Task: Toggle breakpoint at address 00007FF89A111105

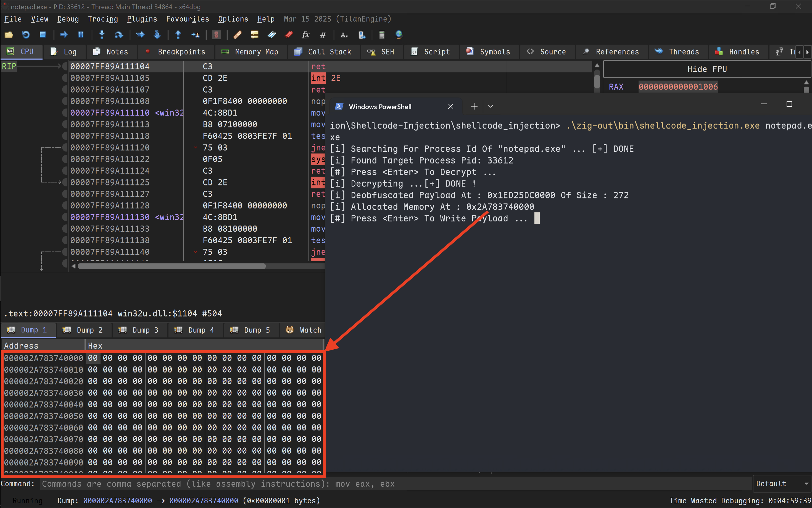Action: pyautogui.click(x=65, y=78)
